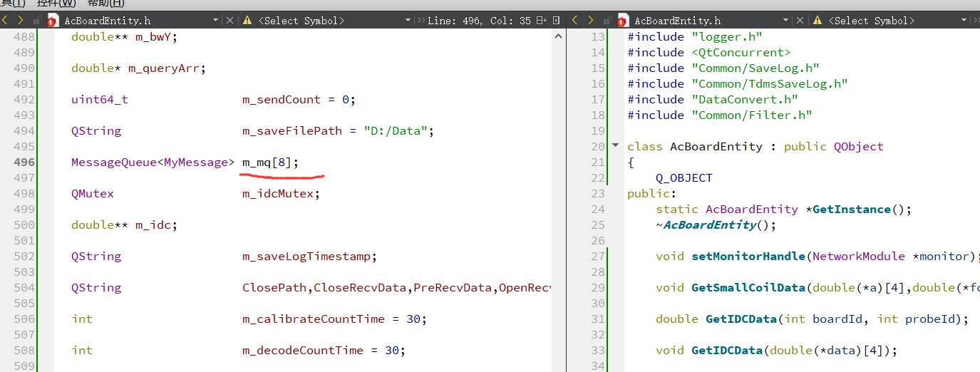
Task: Click the Line: 496, Col: 35 indicator
Action: 479,21
